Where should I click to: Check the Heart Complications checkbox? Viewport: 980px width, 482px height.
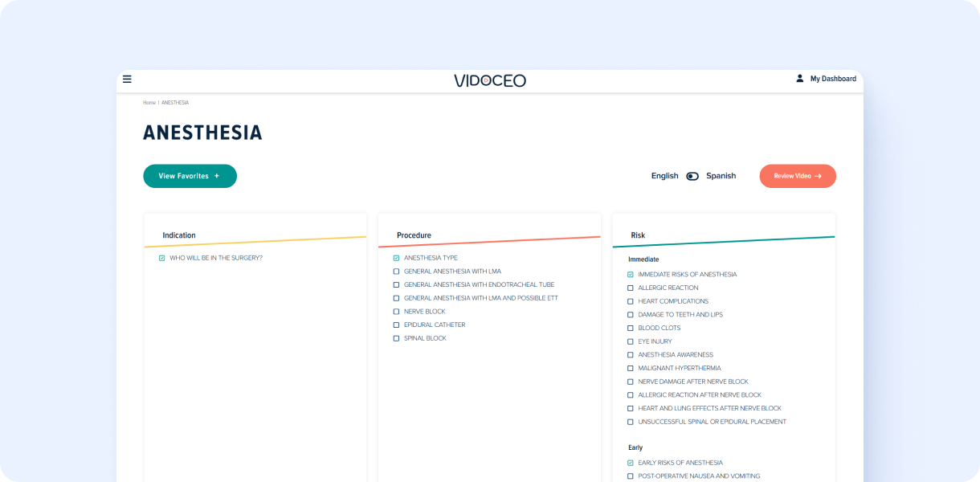(631, 301)
